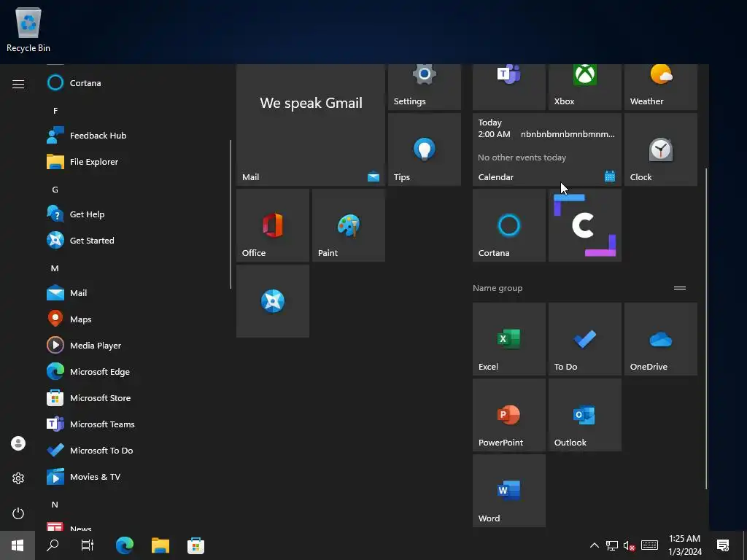Image resolution: width=747 pixels, height=560 pixels.
Task: Open Settings from the Start sidebar gear
Action: [x=18, y=478]
